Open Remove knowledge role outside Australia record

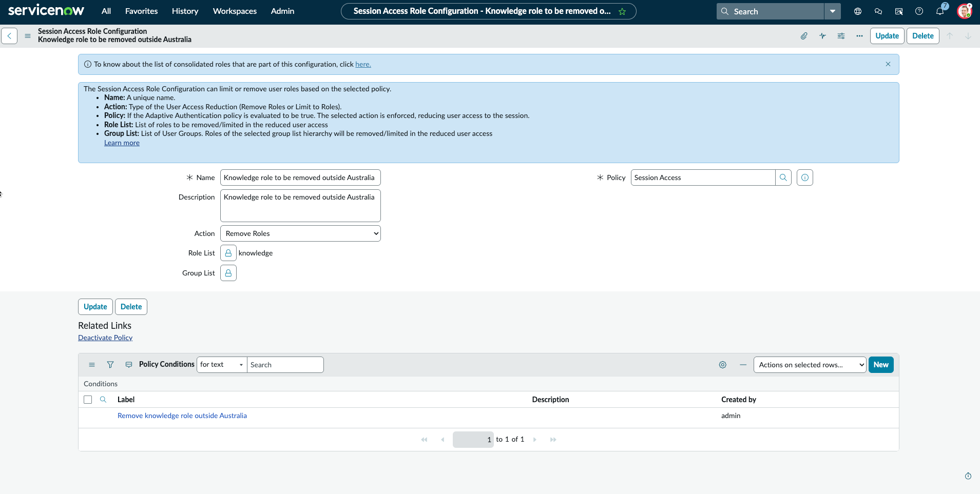click(182, 416)
